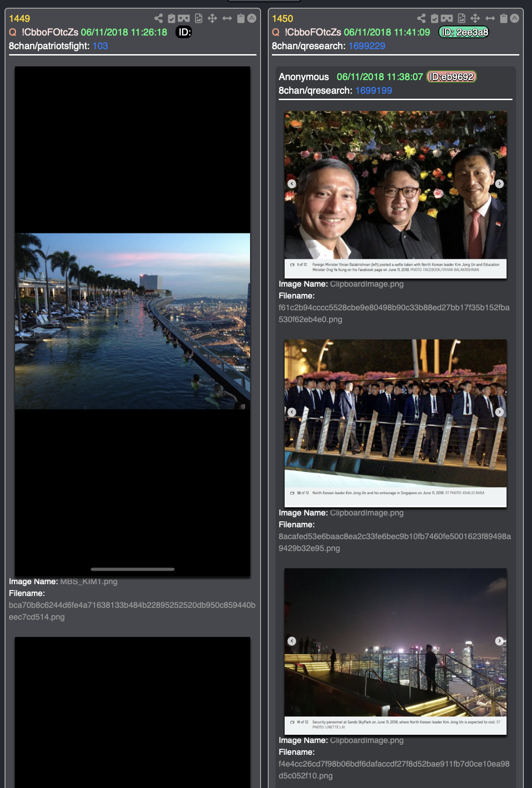Click the right arrow on the selfie photo
532x788 pixels.
(499, 184)
